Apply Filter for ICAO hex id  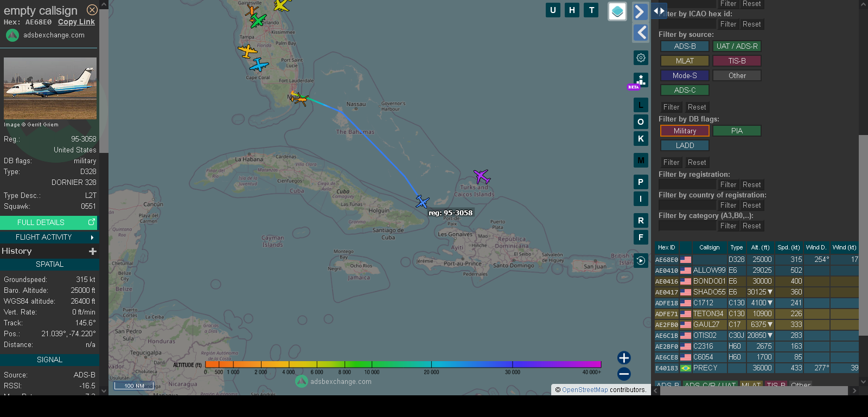pos(728,24)
